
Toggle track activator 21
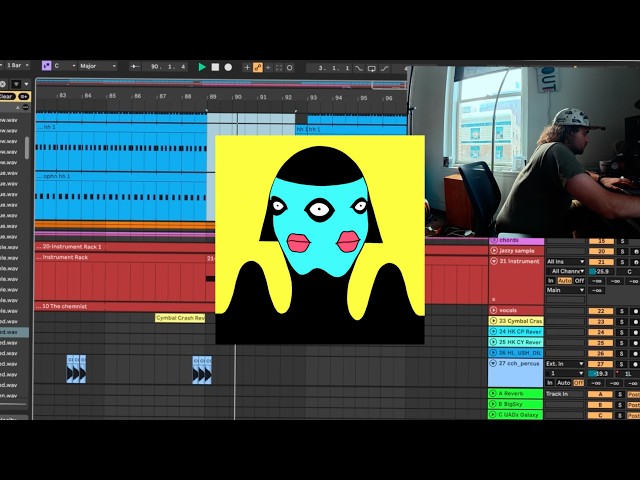point(601,262)
